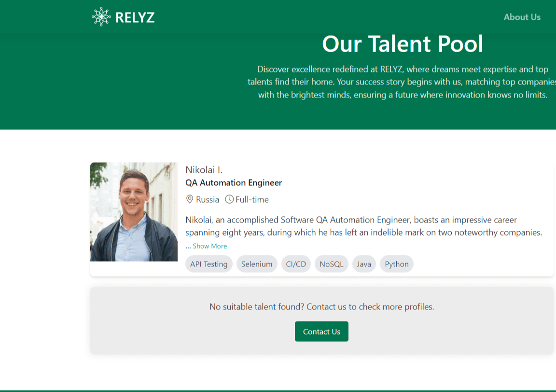This screenshot has height=392, width=556.
Task: Click the Nikolai I. name heading
Action: coord(204,169)
